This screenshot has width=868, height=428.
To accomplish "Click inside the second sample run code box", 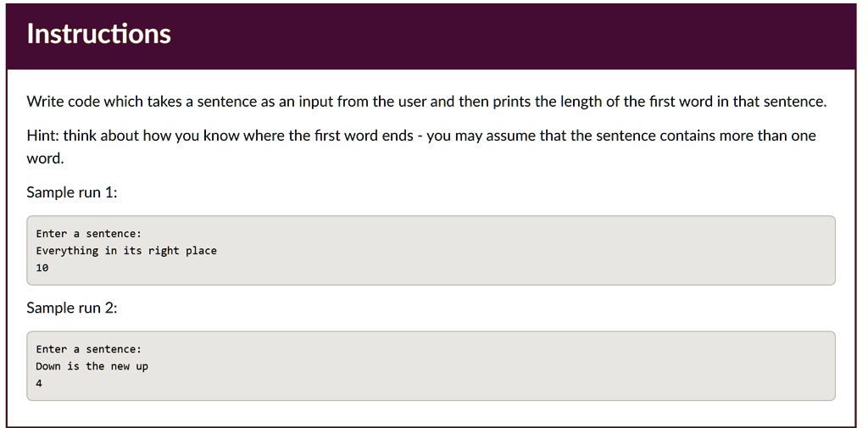I will point(431,366).
